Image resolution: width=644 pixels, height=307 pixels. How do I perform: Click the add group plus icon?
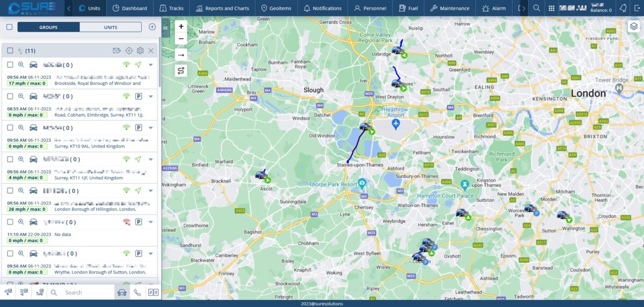(152, 27)
